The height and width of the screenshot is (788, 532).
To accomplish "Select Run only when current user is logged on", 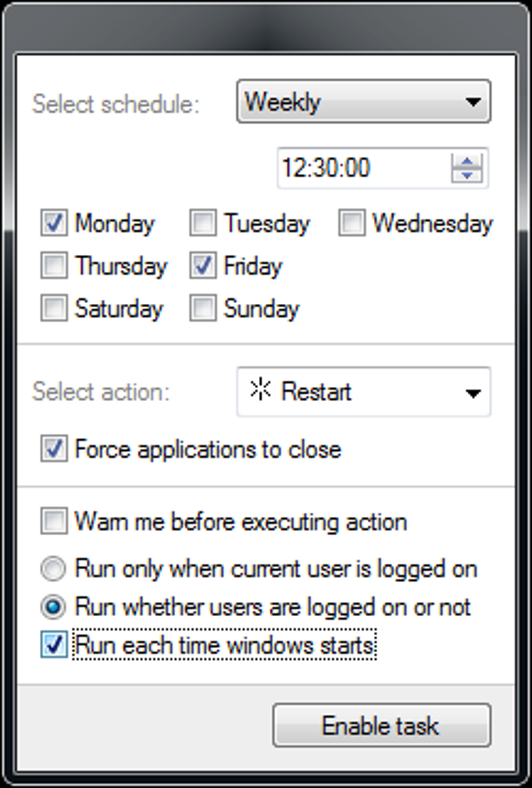I will click(53, 569).
